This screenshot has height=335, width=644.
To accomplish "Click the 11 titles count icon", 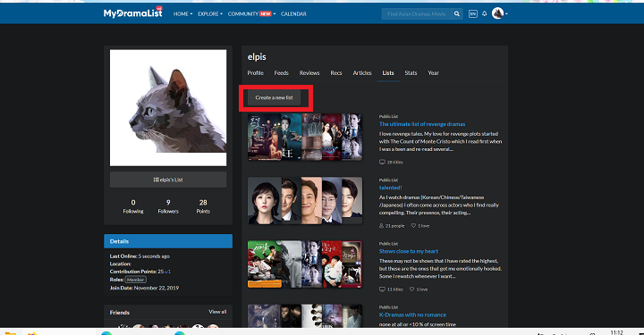I will (x=382, y=289).
